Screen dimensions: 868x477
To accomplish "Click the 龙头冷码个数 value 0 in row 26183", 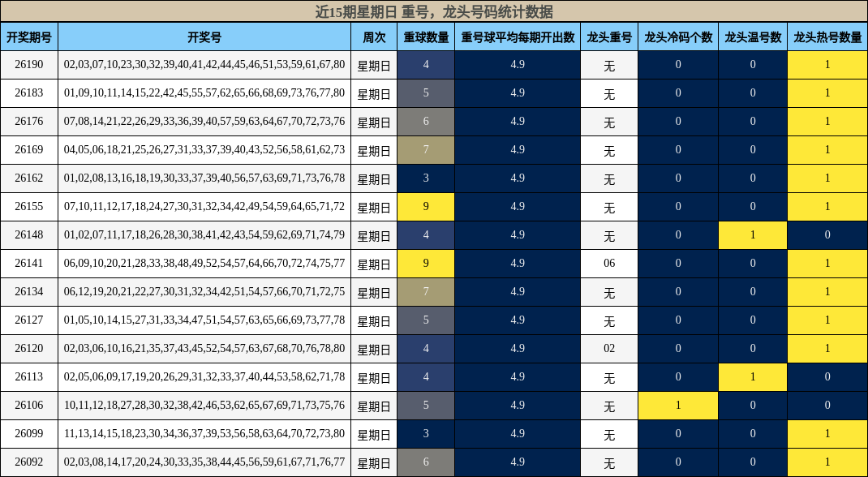I will (678, 93).
